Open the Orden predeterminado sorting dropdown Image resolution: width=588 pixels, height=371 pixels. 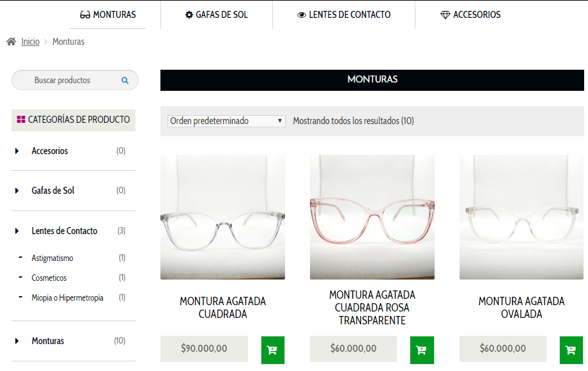(x=226, y=121)
